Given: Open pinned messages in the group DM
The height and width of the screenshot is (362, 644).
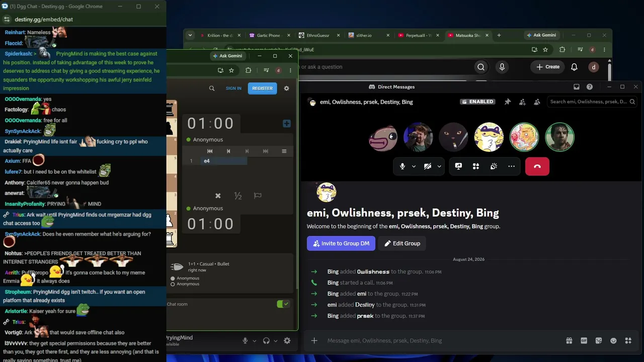Looking at the screenshot, I should [x=508, y=102].
